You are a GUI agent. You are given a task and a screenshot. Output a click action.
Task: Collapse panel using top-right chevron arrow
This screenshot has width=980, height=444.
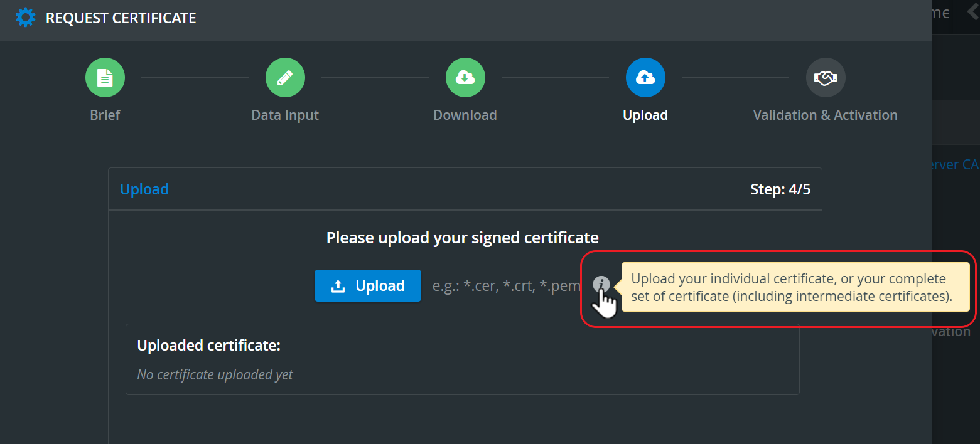972,13
